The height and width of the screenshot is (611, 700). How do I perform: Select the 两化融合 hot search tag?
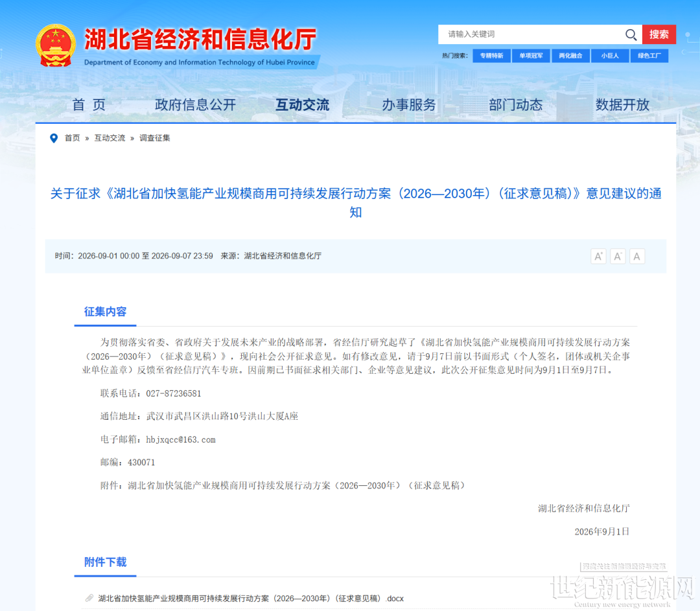pyautogui.click(x=570, y=56)
